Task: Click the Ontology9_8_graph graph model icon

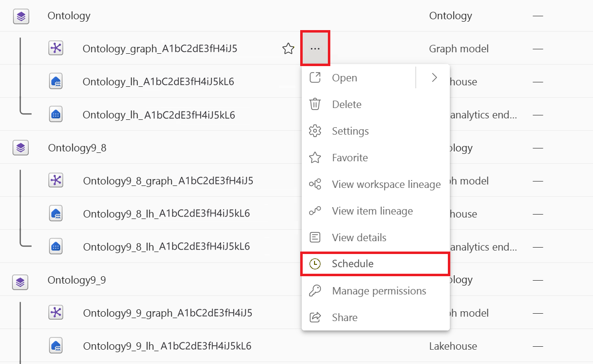Action: pos(56,180)
